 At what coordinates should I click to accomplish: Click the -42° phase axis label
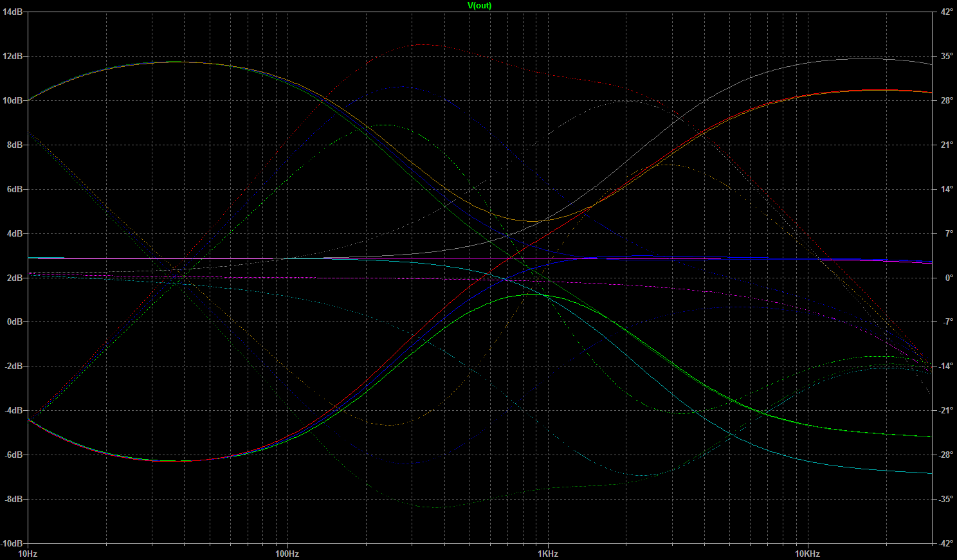coord(945,543)
